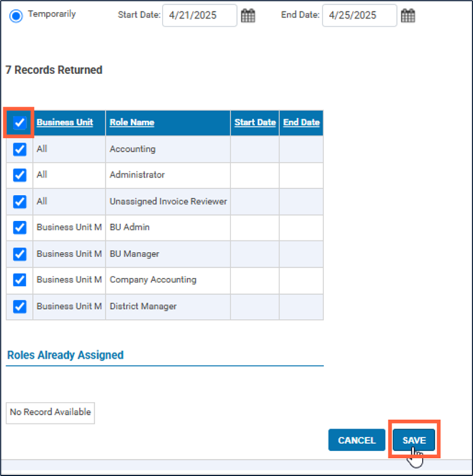Click the Cancel button

pos(357,440)
